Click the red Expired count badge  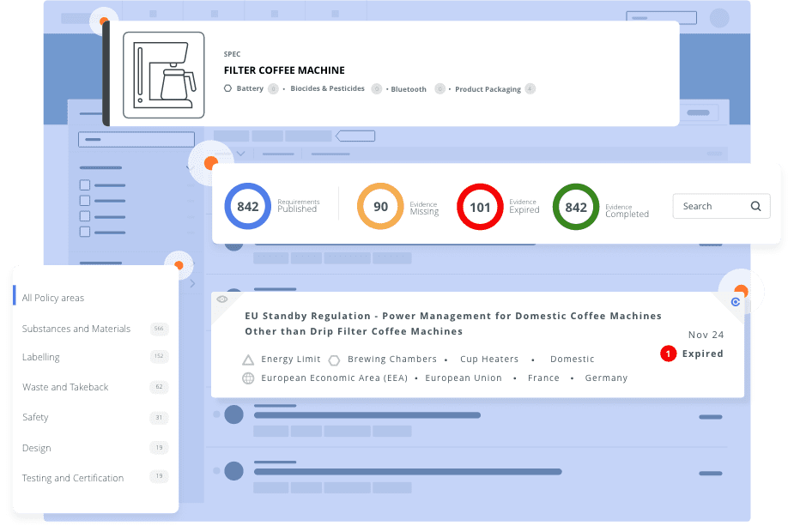coord(668,354)
